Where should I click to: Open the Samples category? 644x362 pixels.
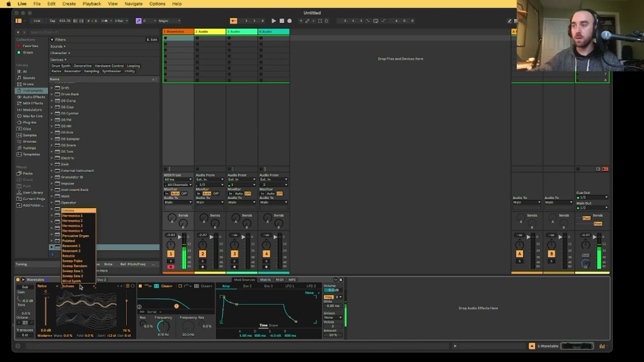30,135
